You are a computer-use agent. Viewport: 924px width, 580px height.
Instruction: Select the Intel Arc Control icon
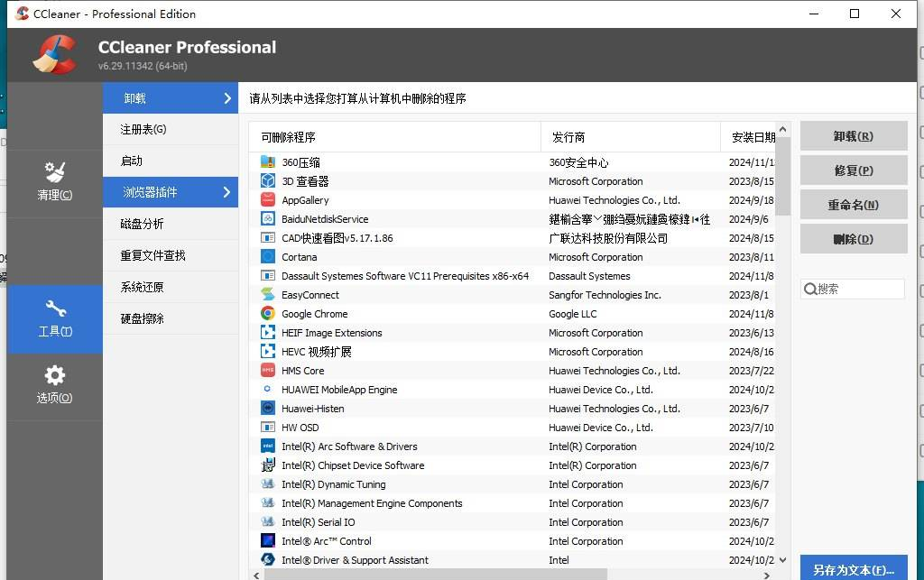coord(268,541)
